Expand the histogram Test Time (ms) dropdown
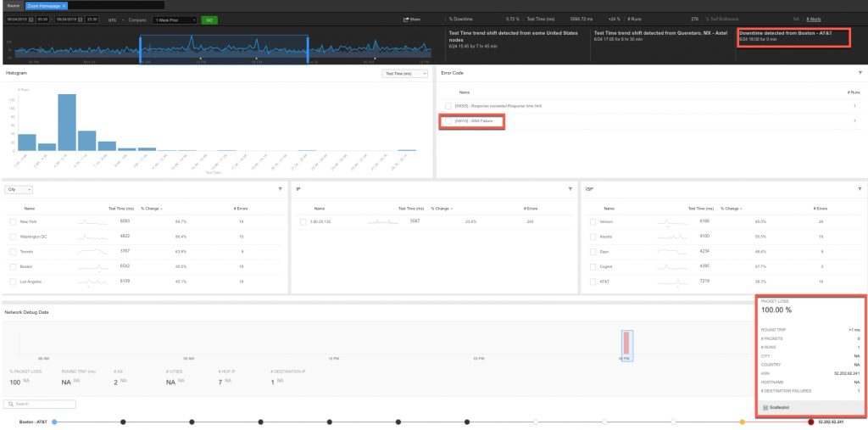The width and height of the screenshot is (868, 430). click(403, 74)
